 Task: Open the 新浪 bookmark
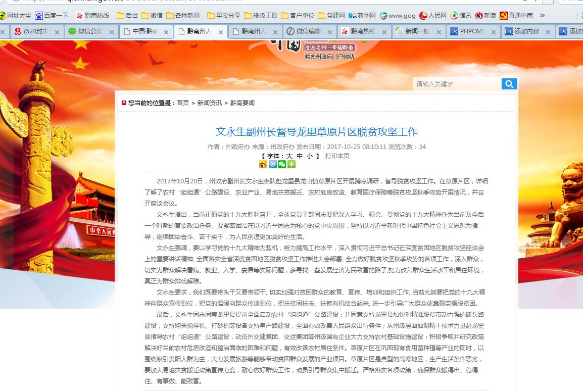(485, 15)
